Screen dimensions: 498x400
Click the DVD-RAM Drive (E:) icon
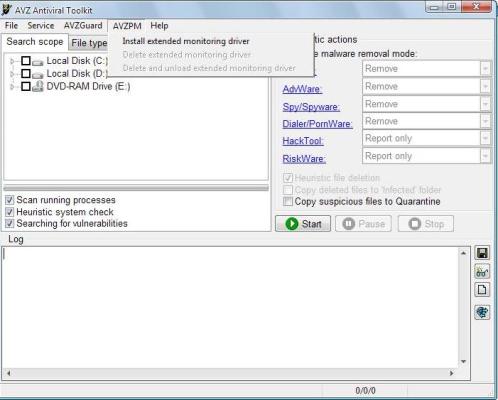tap(38, 86)
